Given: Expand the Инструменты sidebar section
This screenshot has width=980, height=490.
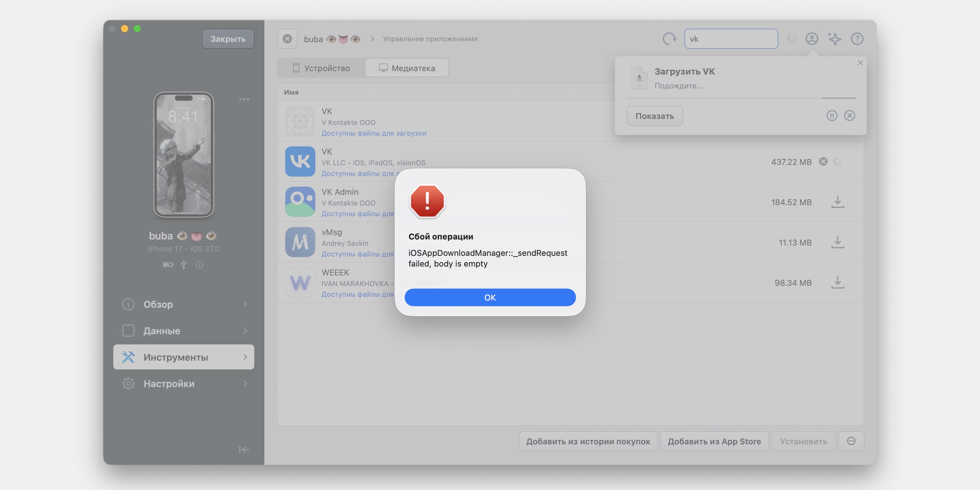Looking at the screenshot, I should click(184, 357).
